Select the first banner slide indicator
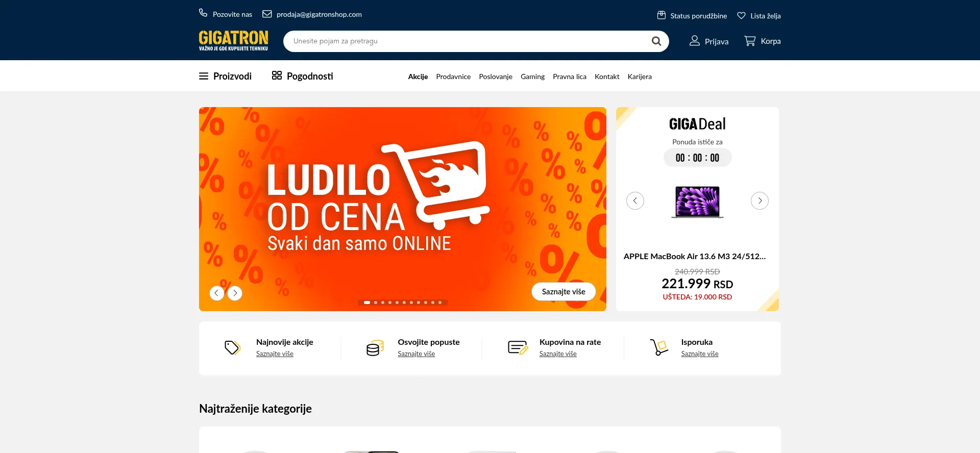Viewport: 980px width, 453px height. click(367, 303)
